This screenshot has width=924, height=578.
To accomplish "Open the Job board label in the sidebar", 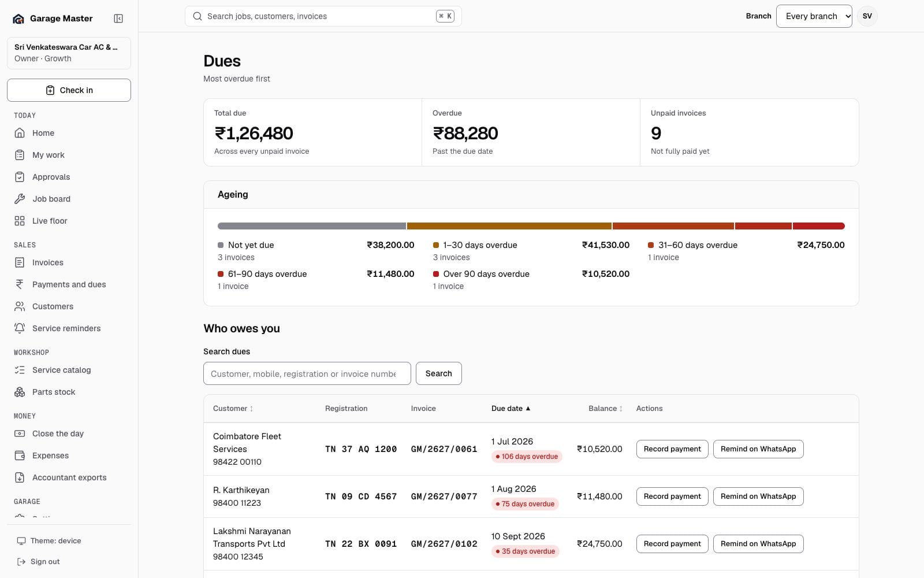I will [x=51, y=199].
